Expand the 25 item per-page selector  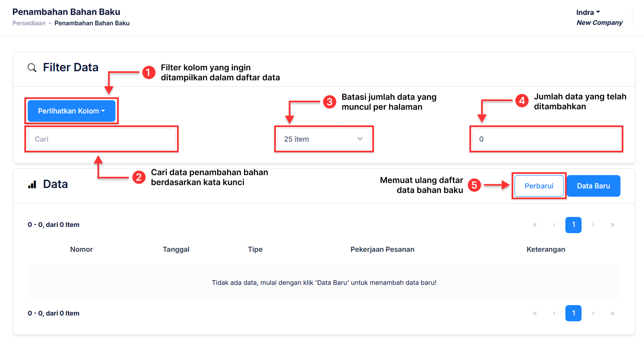pyautogui.click(x=323, y=139)
